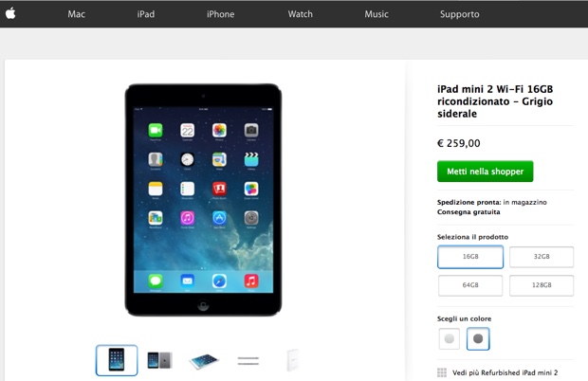The width and height of the screenshot is (588, 381).
Task: Show the front-view iPad thumbnail
Action: [117, 360]
